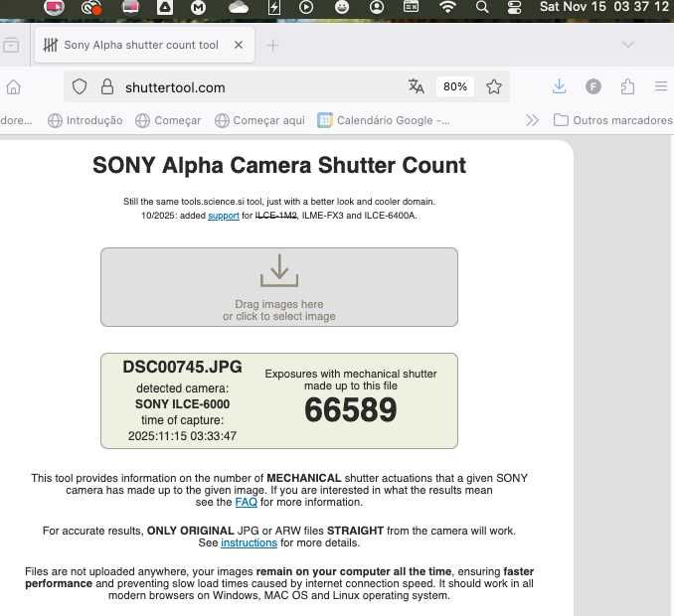Click the screen recording icon in menu bar

(x=54, y=7)
